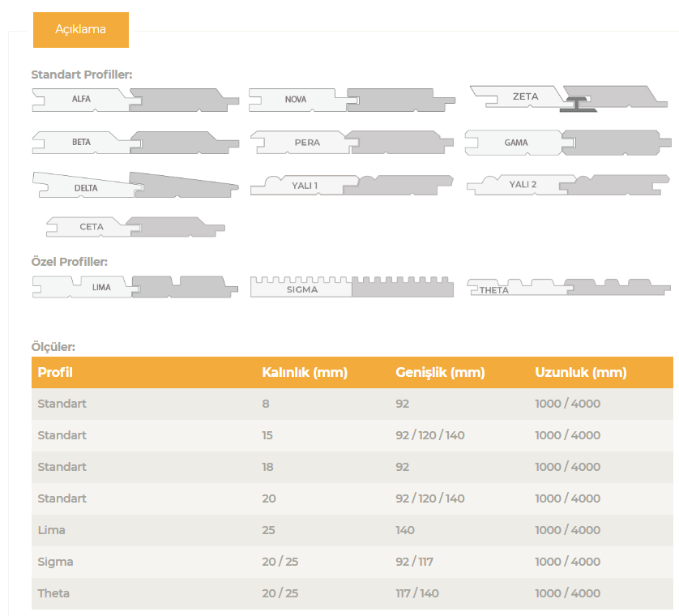679x616 pixels.
Task: Select the NOVA profile diagram
Action: click(352, 100)
